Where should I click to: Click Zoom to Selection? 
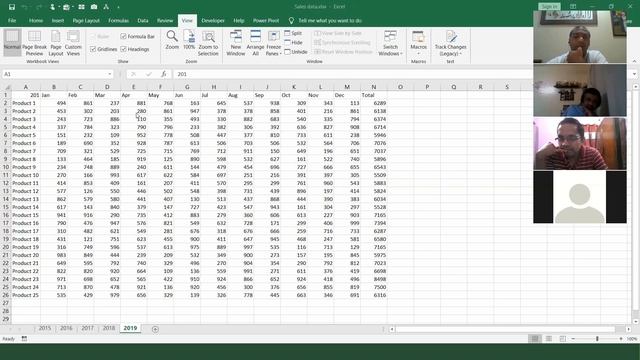[x=208, y=43]
